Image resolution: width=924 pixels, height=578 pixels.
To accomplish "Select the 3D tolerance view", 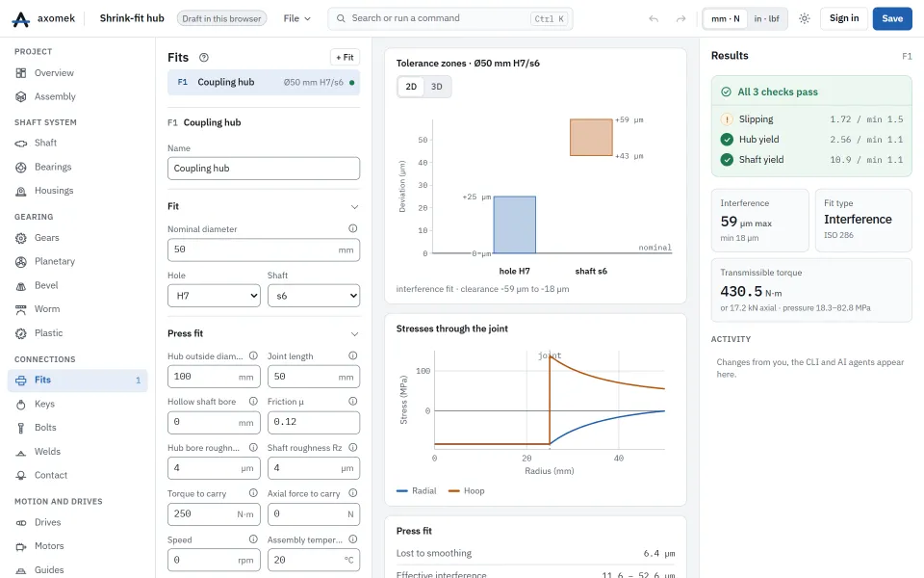I will click(437, 87).
